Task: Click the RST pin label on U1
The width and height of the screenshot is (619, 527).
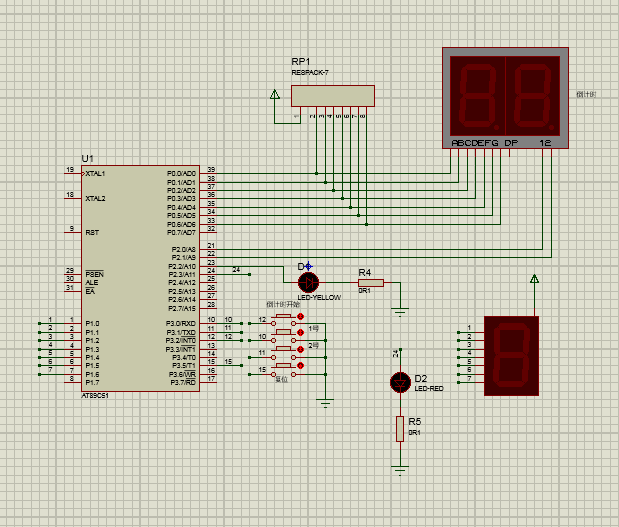Action: (92, 233)
